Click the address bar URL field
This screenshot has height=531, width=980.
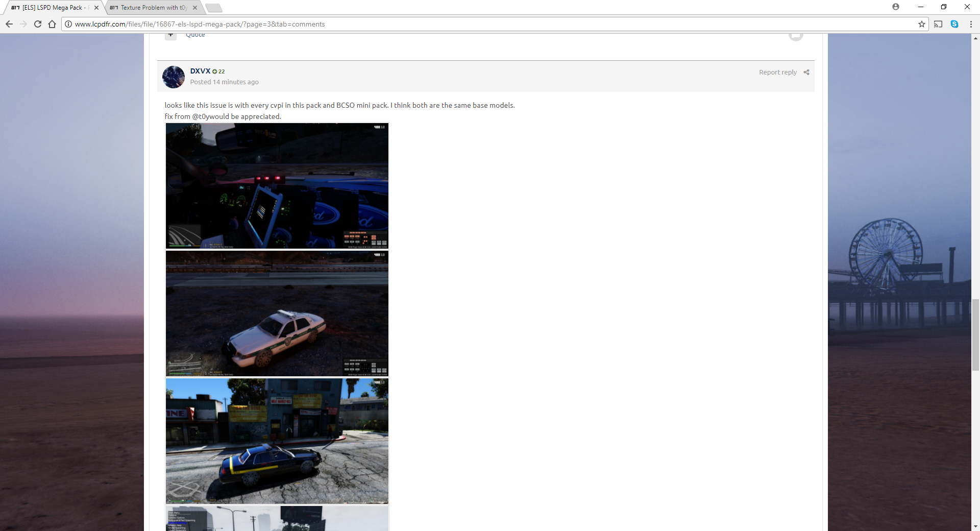[x=490, y=24]
